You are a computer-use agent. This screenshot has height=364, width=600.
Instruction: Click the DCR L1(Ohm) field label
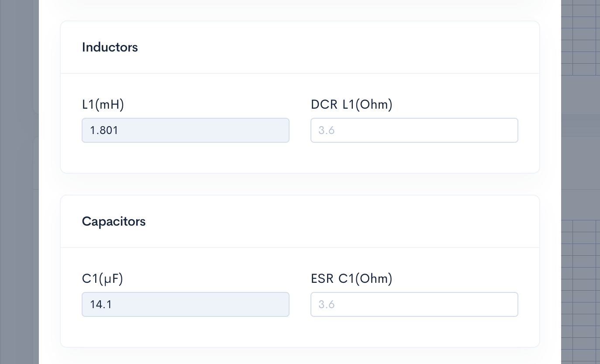(352, 104)
